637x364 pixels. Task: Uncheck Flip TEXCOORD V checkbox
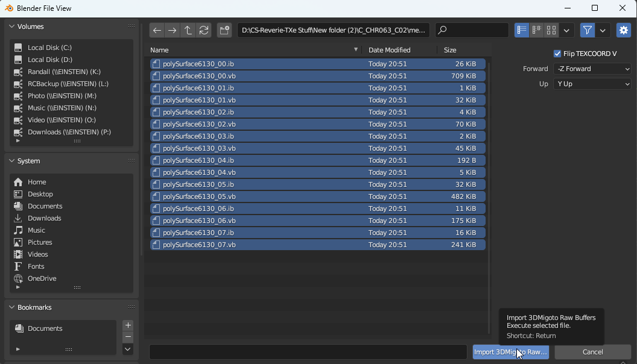click(557, 54)
